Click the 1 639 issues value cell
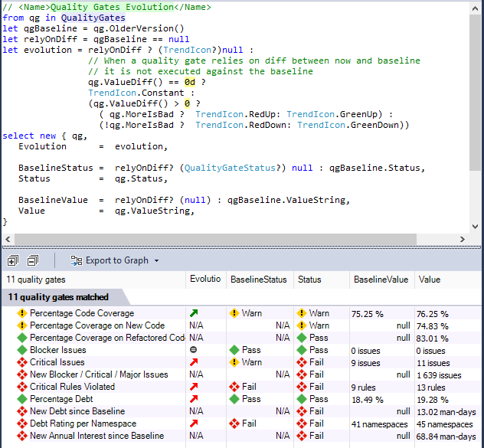 click(439, 374)
